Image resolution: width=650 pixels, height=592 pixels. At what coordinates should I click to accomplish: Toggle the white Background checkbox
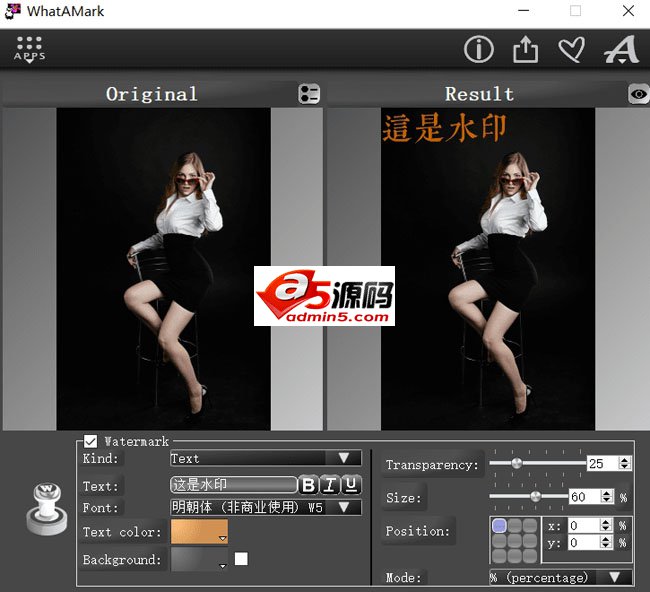click(x=241, y=559)
